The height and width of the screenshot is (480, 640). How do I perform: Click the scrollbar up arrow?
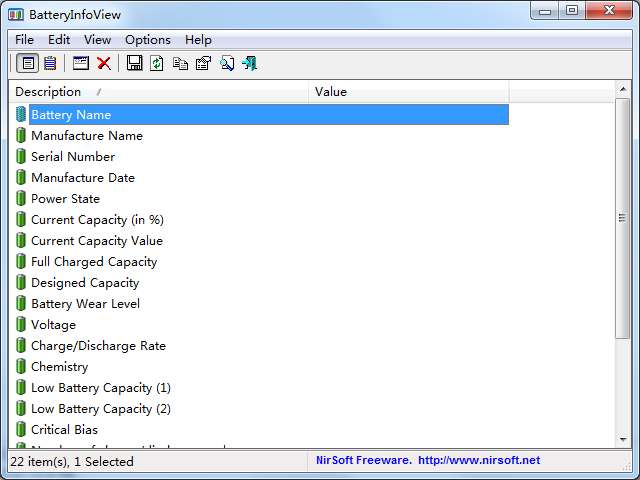(x=623, y=89)
